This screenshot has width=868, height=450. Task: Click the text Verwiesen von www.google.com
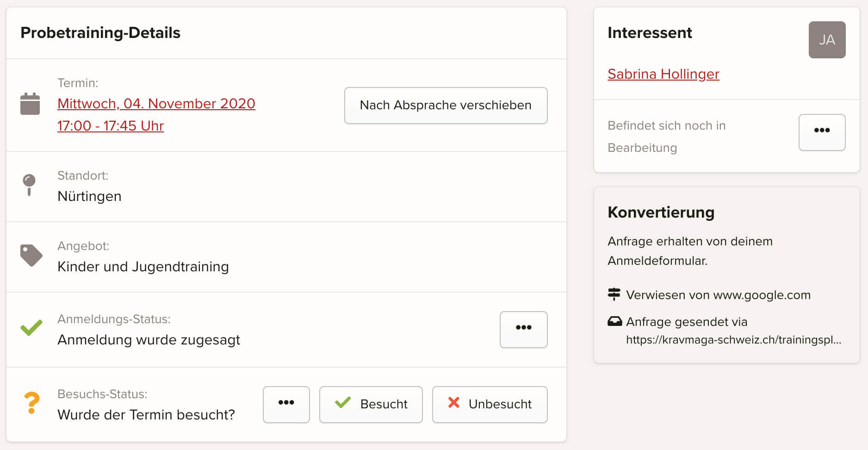click(x=718, y=295)
